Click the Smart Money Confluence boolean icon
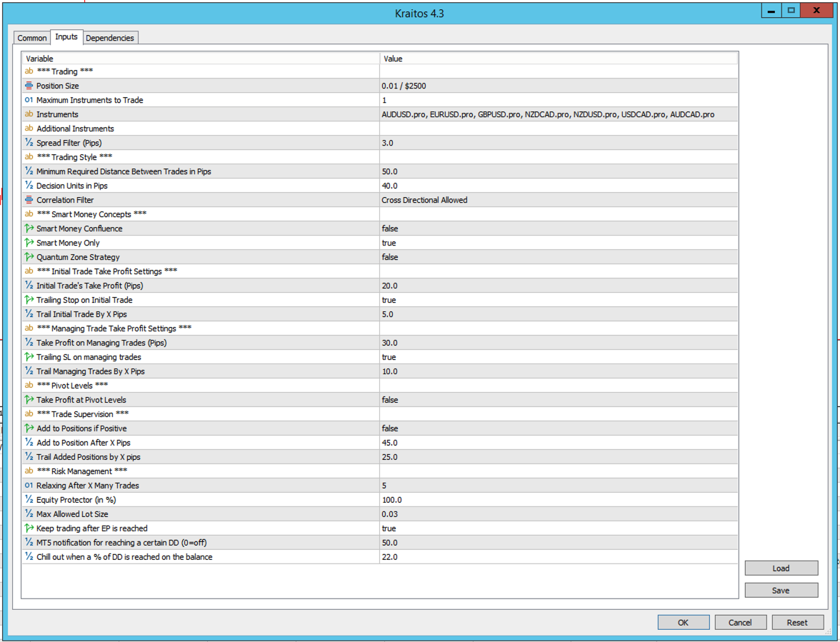Viewport: 840px width, 642px height. coord(29,229)
